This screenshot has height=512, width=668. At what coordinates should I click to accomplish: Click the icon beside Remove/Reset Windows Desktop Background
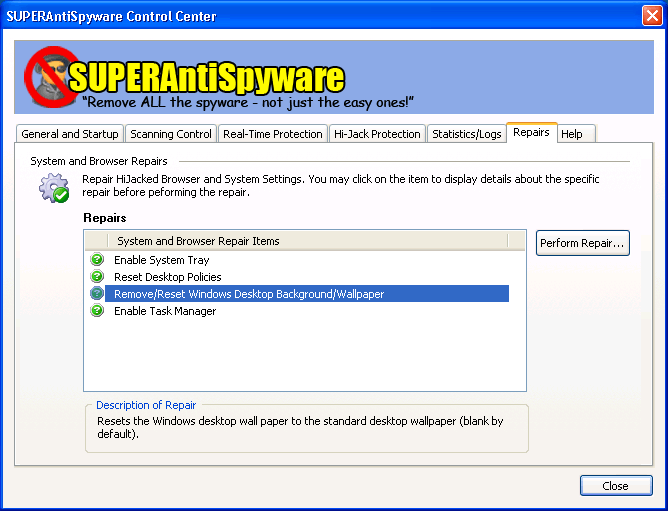point(97,294)
